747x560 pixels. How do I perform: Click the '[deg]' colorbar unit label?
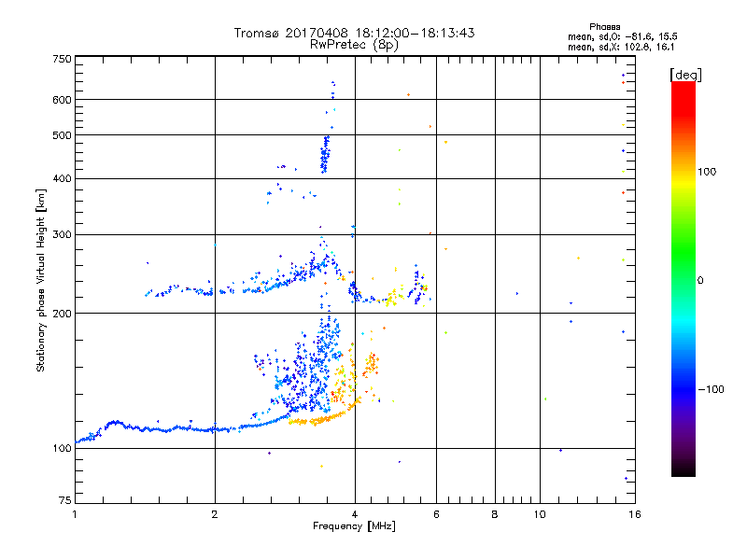686,75
